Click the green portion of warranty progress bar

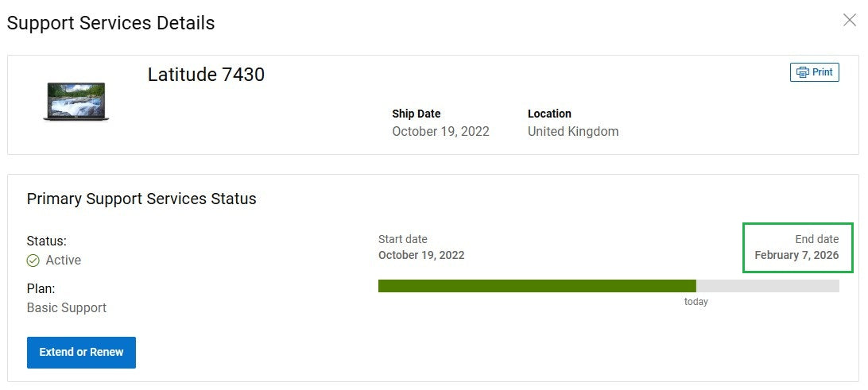pyautogui.click(x=537, y=286)
